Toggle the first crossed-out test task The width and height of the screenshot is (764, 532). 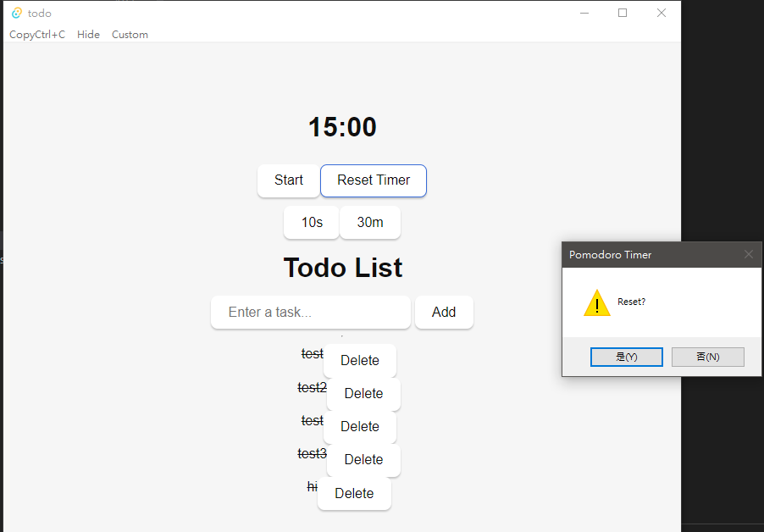[313, 354]
